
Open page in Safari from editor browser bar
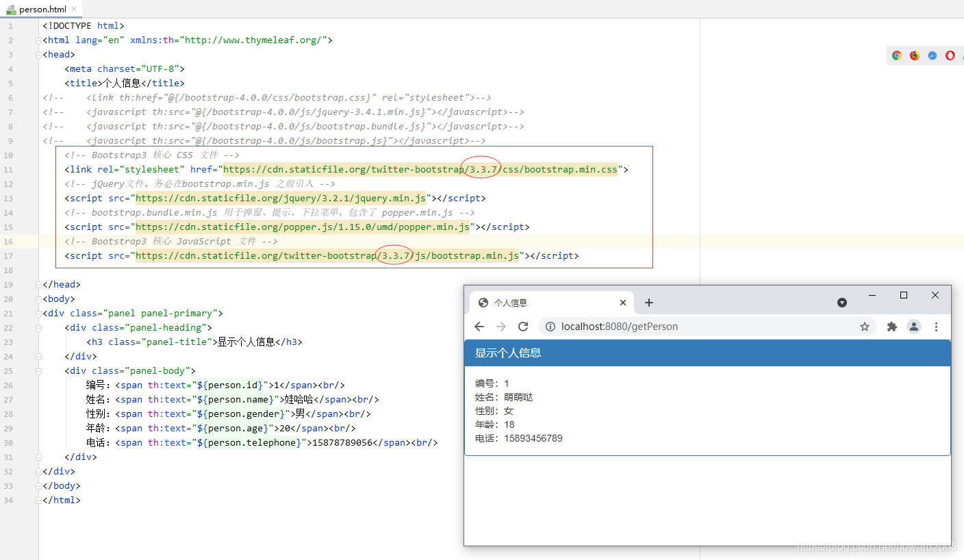932,55
